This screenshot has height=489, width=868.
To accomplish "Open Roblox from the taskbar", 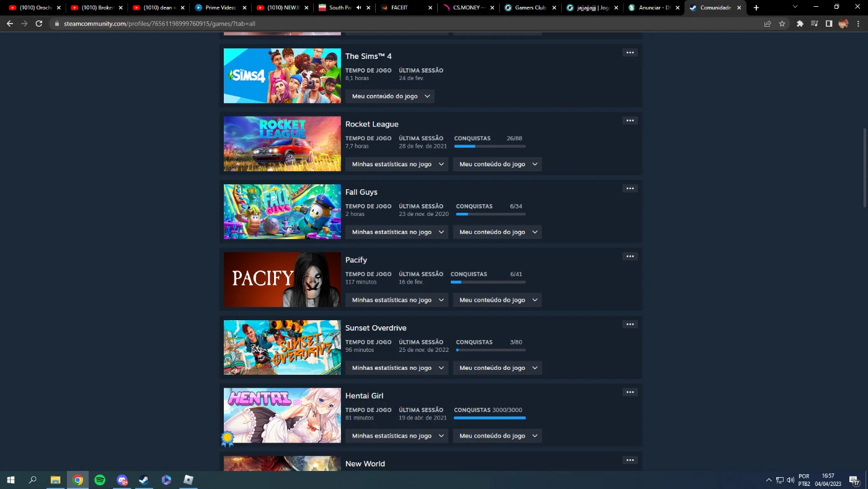I will pos(188,480).
